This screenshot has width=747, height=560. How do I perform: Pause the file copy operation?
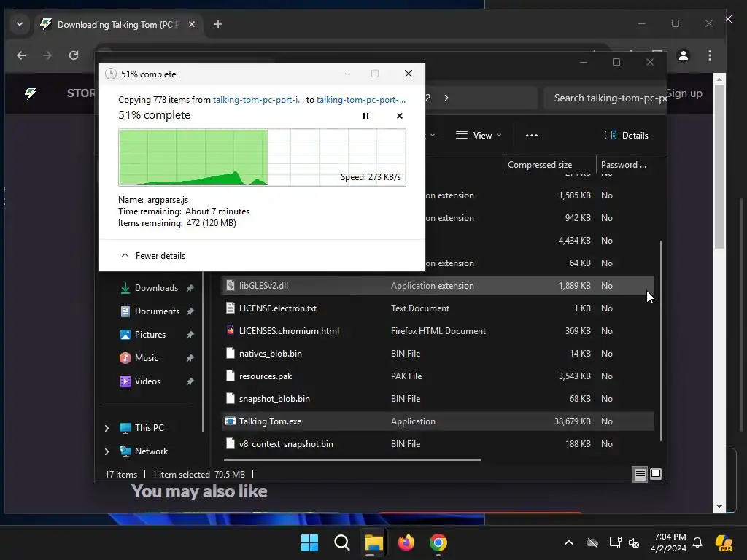365,116
